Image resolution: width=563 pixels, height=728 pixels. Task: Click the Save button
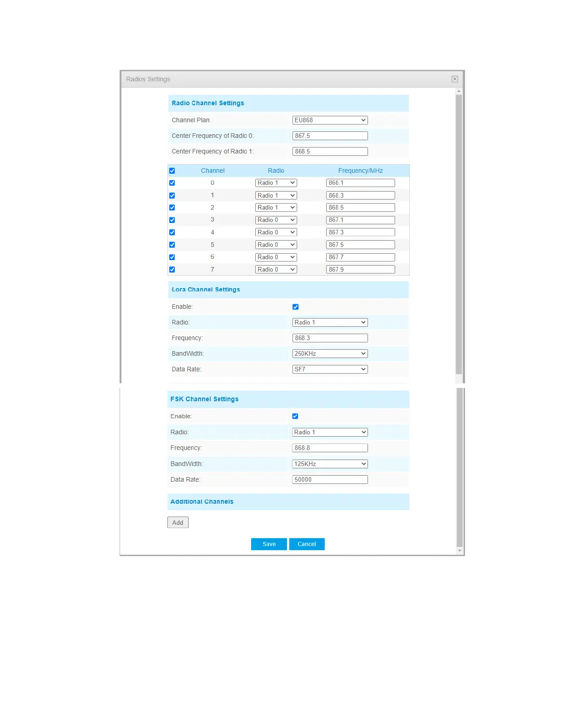[x=269, y=544]
